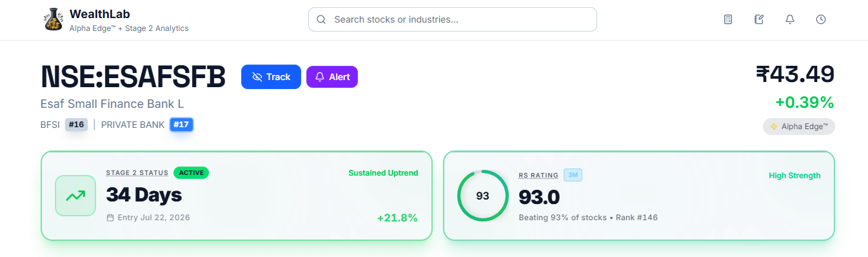This screenshot has height=257, width=868.
Task: Click the BFSI sector label
Action: tap(50, 125)
